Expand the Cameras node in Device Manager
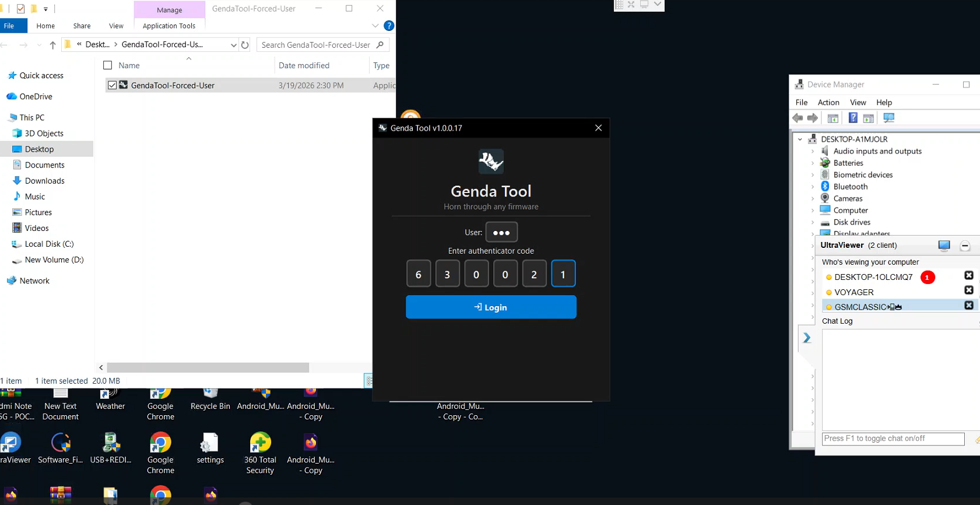 coord(813,198)
